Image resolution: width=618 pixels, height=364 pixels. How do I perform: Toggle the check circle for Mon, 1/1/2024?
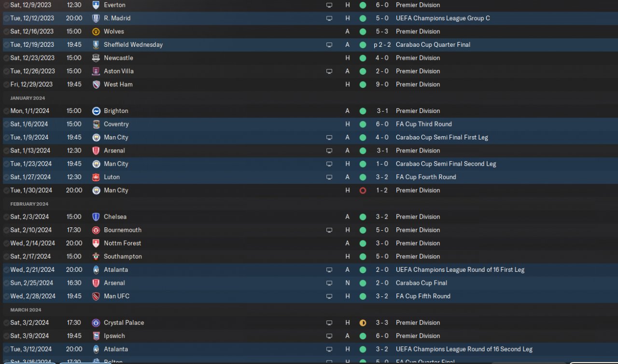(6, 111)
